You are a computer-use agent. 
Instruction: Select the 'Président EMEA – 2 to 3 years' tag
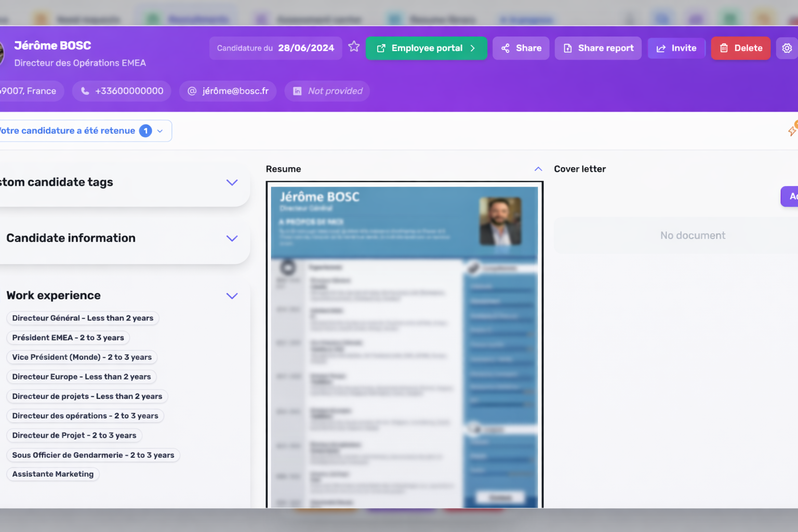click(68, 338)
